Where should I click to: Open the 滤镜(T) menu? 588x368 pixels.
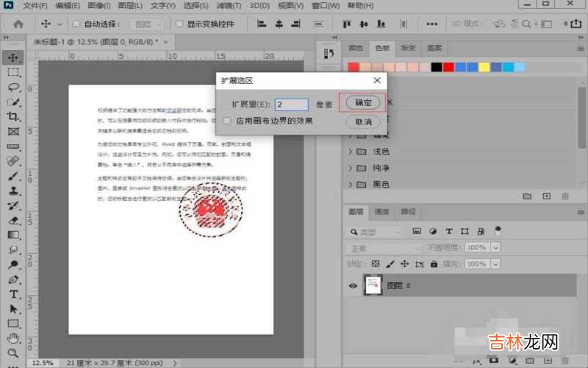(229, 6)
